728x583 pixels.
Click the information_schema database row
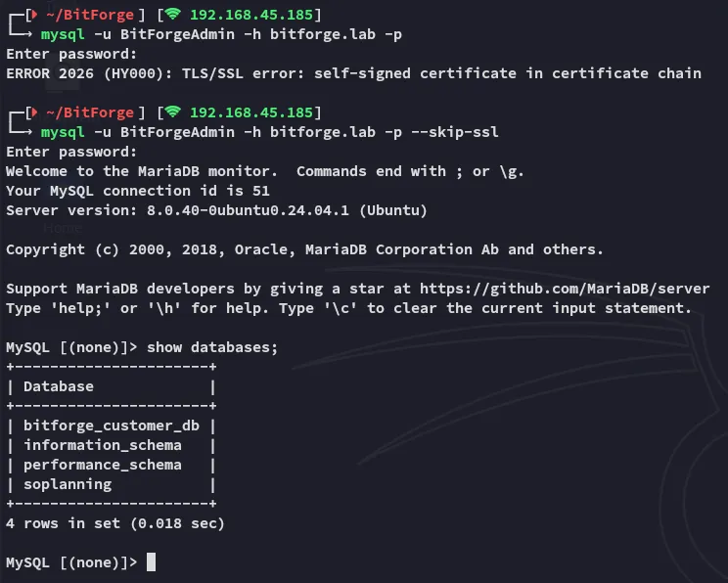click(x=103, y=445)
